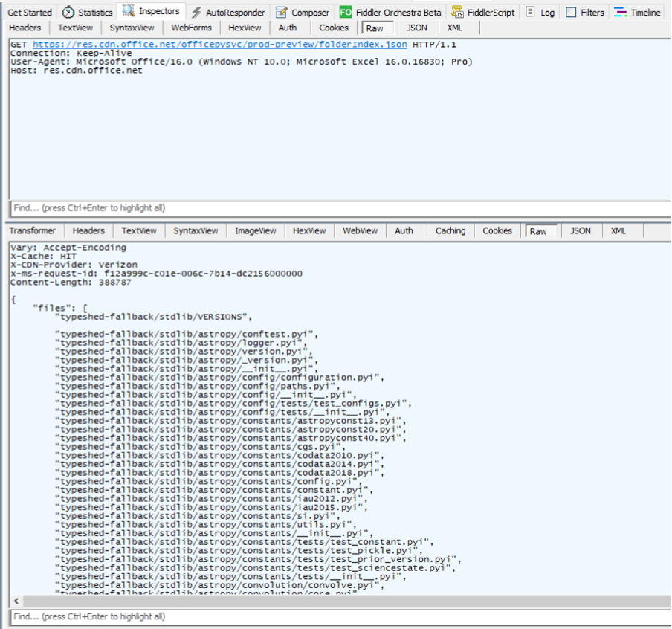Select response HexView inspector tab
This screenshot has width=672, height=629.
[309, 230]
